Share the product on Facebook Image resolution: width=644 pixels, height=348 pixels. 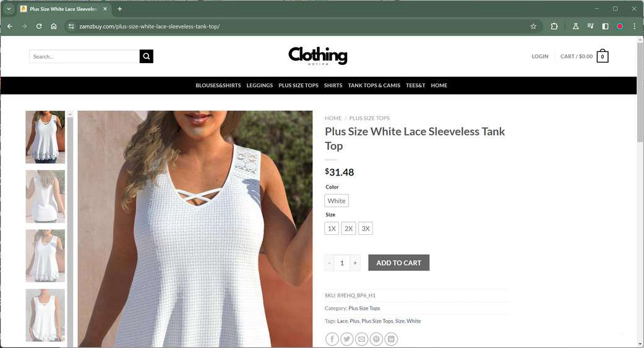pos(332,339)
